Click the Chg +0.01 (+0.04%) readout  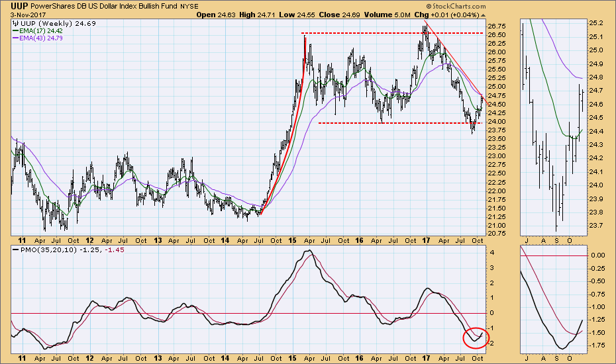pos(446,15)
